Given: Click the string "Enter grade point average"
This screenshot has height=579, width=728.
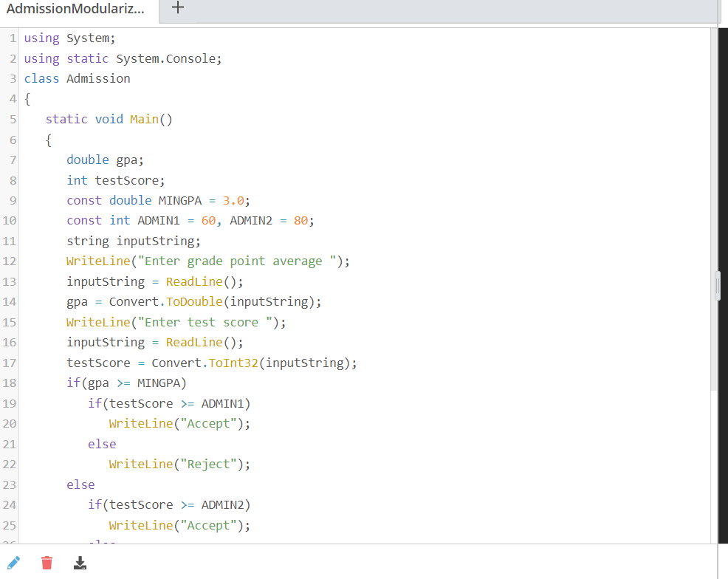Looking at the screenshot, I should pos(236,261).
